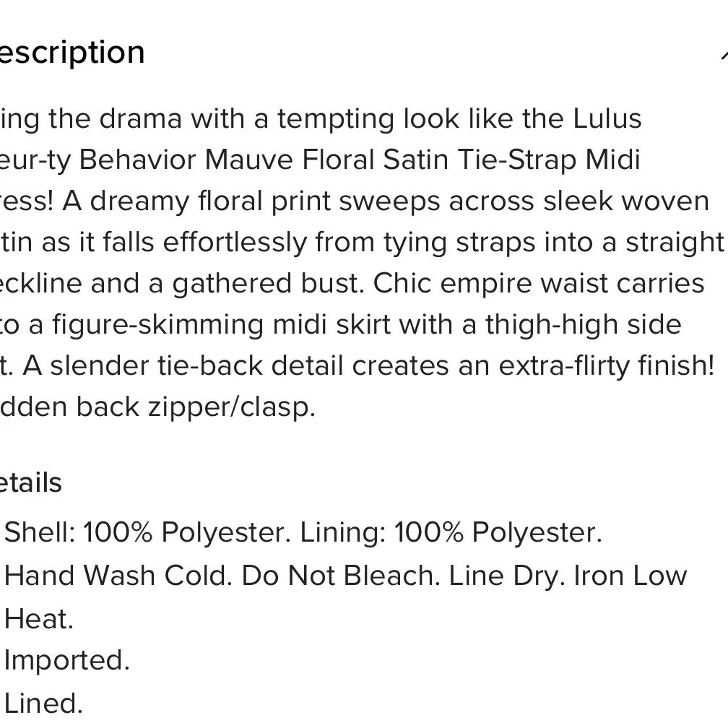Collapse the Description section chevron

723,55
